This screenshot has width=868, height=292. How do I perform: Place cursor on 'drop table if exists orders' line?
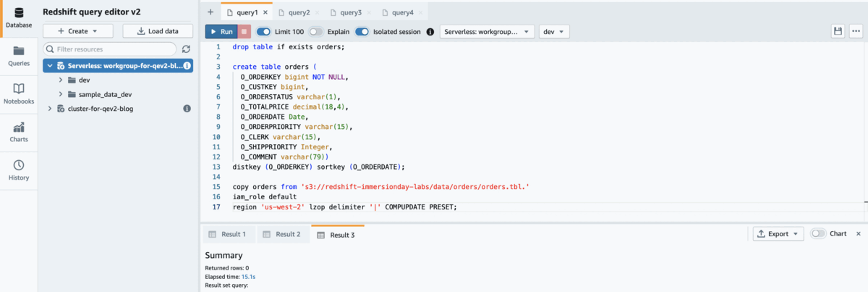(289, 46)
